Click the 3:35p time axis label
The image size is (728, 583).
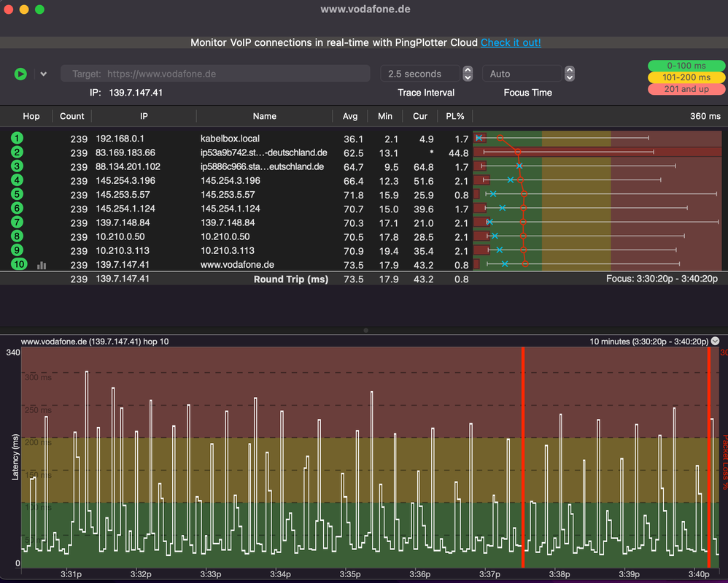coord(349,574)
